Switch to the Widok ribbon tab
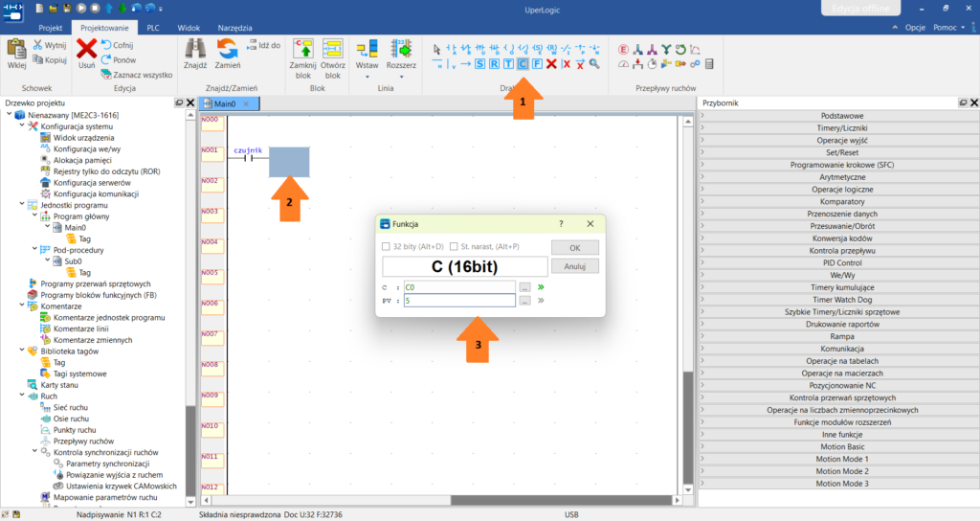This screenshot has height=521, width=980. 189,28
